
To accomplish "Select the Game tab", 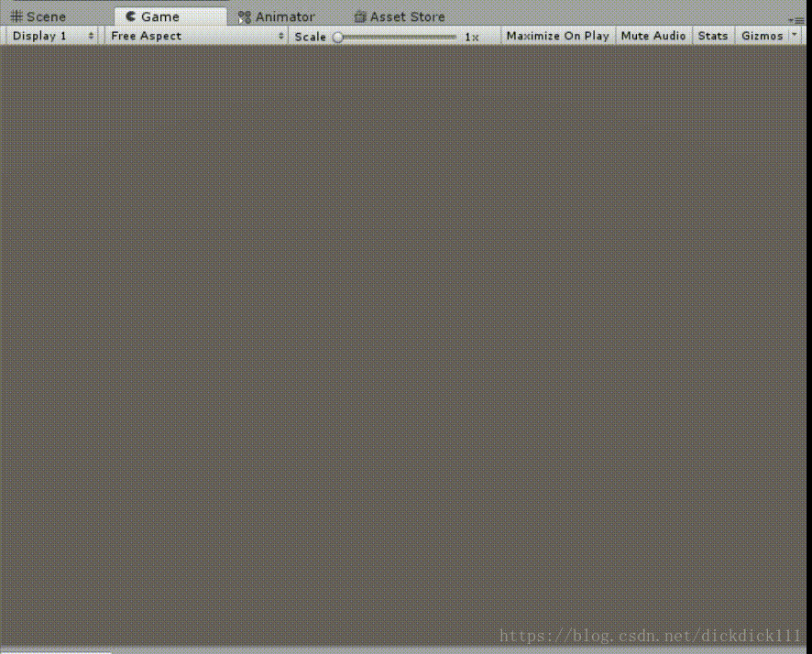I will (170, 16).
